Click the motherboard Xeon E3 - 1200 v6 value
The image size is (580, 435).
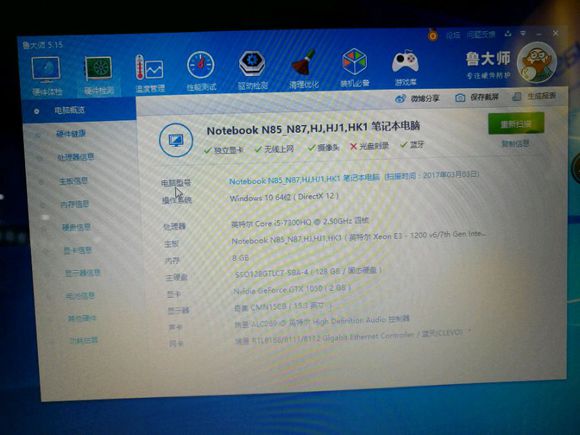[358, 237]
